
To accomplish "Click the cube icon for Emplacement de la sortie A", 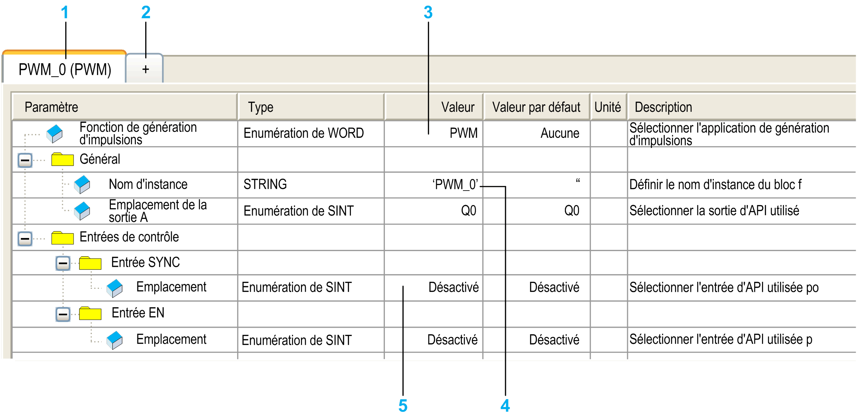I will click(82, 211).
